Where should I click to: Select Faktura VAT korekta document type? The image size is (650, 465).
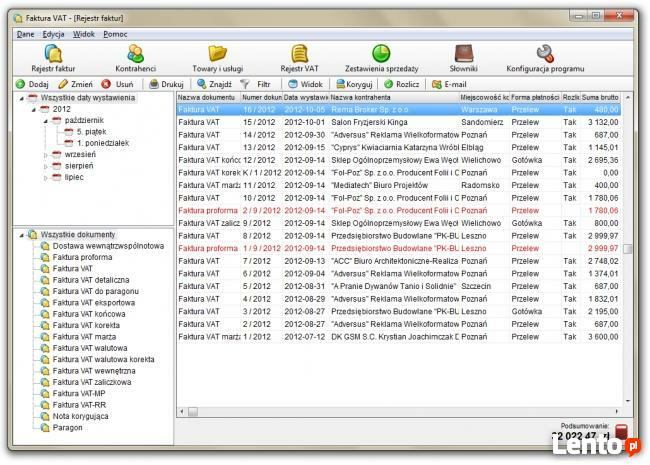(x=89, y=324)
